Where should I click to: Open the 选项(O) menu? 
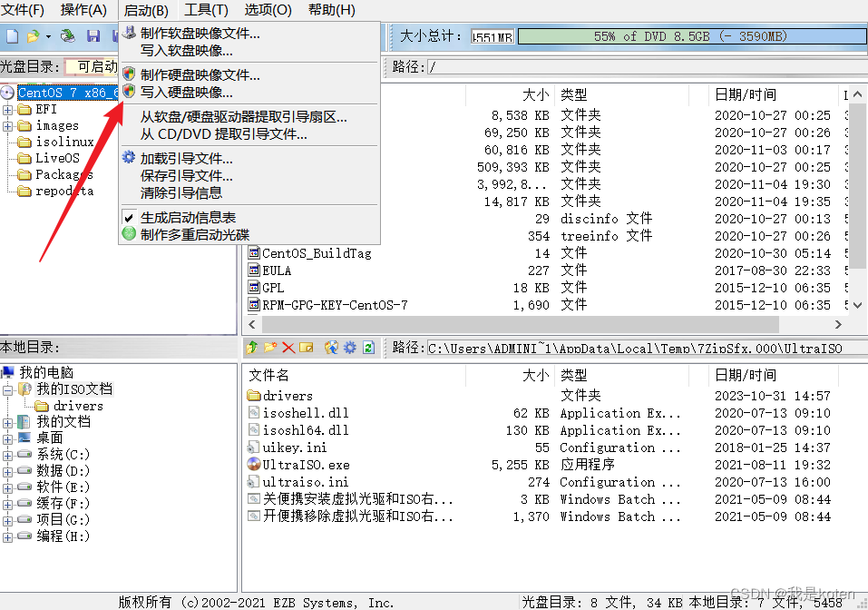(x=268, y=10)
